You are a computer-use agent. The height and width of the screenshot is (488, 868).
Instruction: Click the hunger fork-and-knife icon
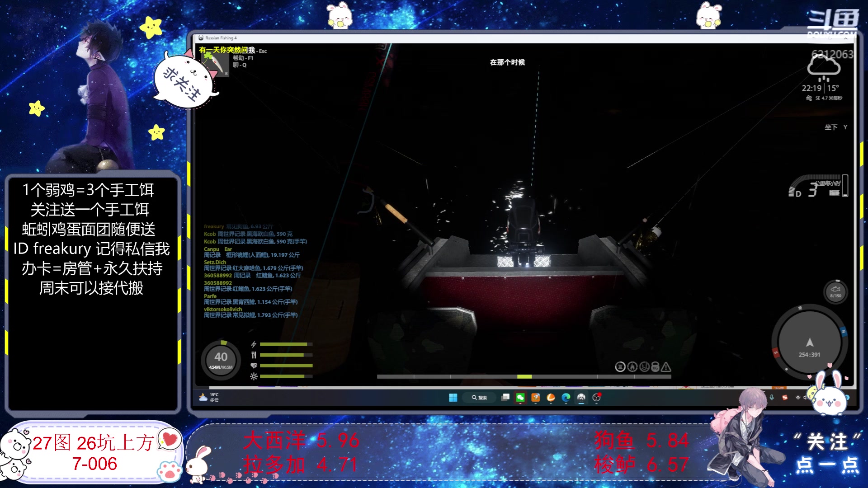click(x=254, y=355)
